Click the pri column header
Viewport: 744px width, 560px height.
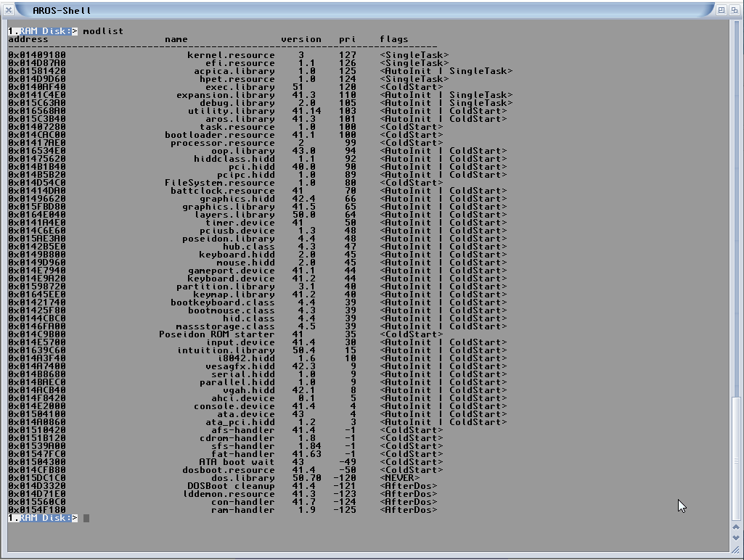click(348, 39)
